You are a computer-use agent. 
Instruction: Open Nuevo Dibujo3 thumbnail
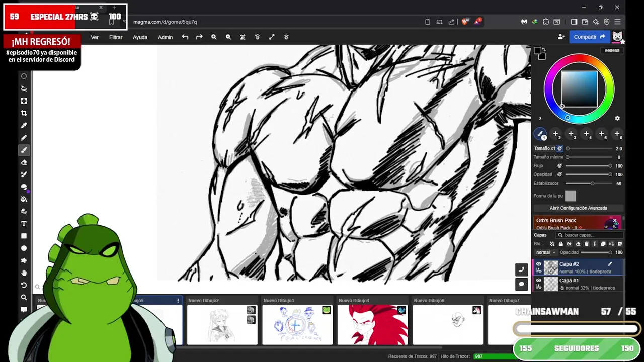point(297,325)
